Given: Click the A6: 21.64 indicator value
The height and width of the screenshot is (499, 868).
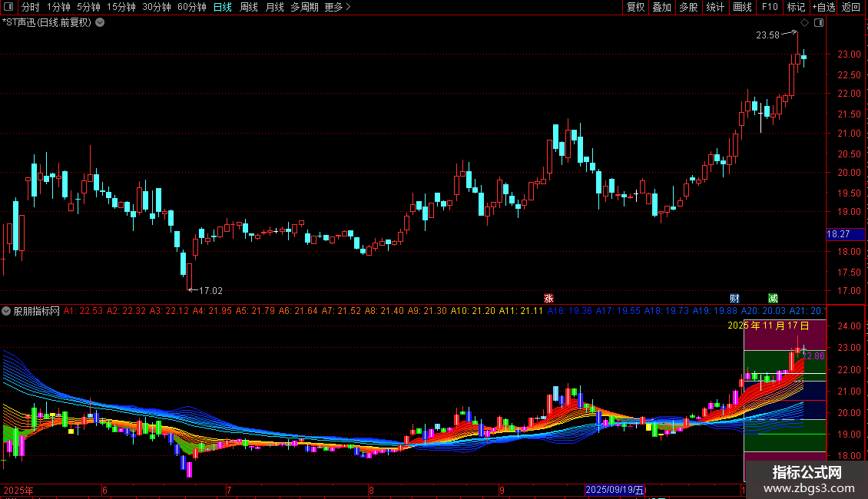Looking at the screenshot, I should pyautogui.click(x=298, y=311).
